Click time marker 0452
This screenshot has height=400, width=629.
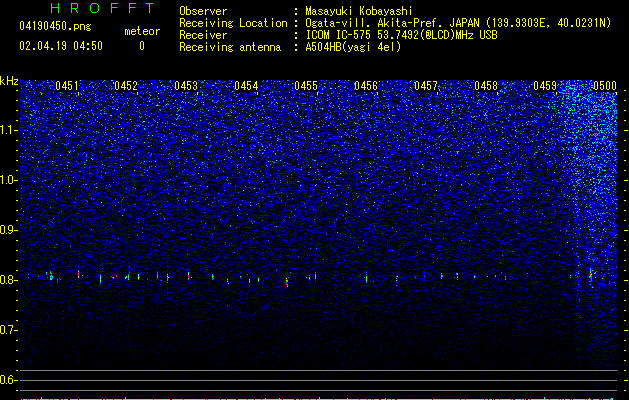click(126, 86)
